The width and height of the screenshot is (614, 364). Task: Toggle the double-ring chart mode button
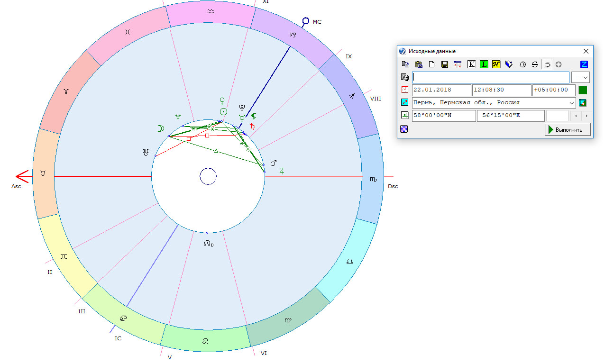pos(522,64)
